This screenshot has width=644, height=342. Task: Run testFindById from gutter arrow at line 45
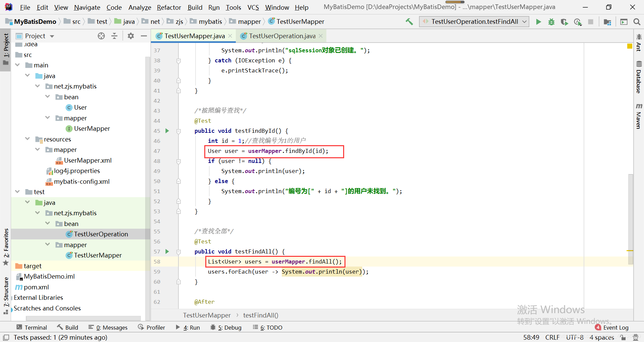167,131
